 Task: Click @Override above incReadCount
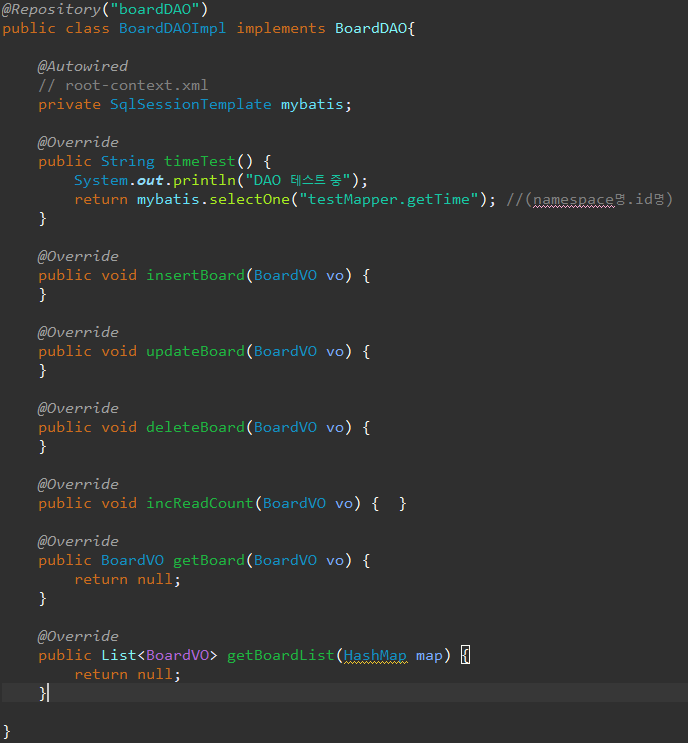pyautogui.click(x=78, y=484)
